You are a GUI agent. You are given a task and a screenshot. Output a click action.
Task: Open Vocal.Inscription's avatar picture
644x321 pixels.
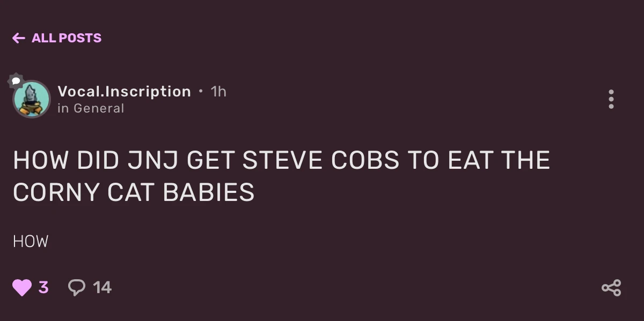tap(32, 100)
